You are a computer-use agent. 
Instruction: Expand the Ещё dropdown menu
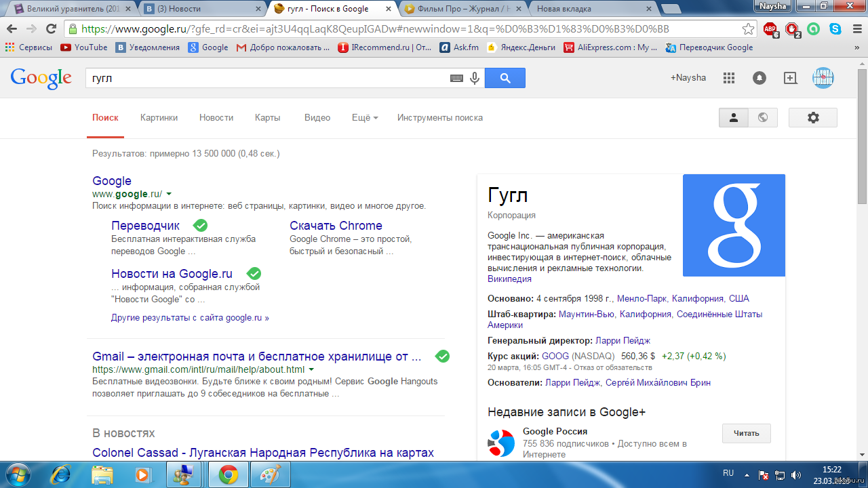tap(365, 117)
